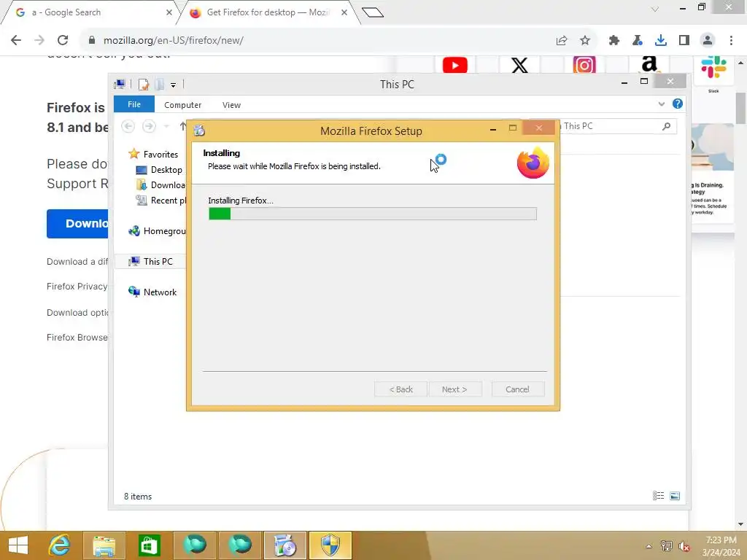Show Chrome downloads with the download icon
The height and width of the screenshot is (560, 747).
tap(661, 41)
